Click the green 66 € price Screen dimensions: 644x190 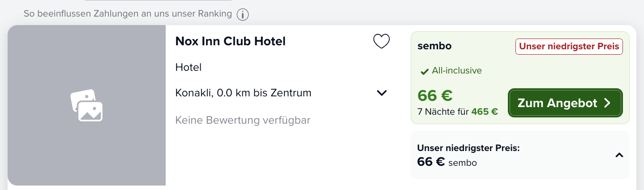click(x=435, y=95)
